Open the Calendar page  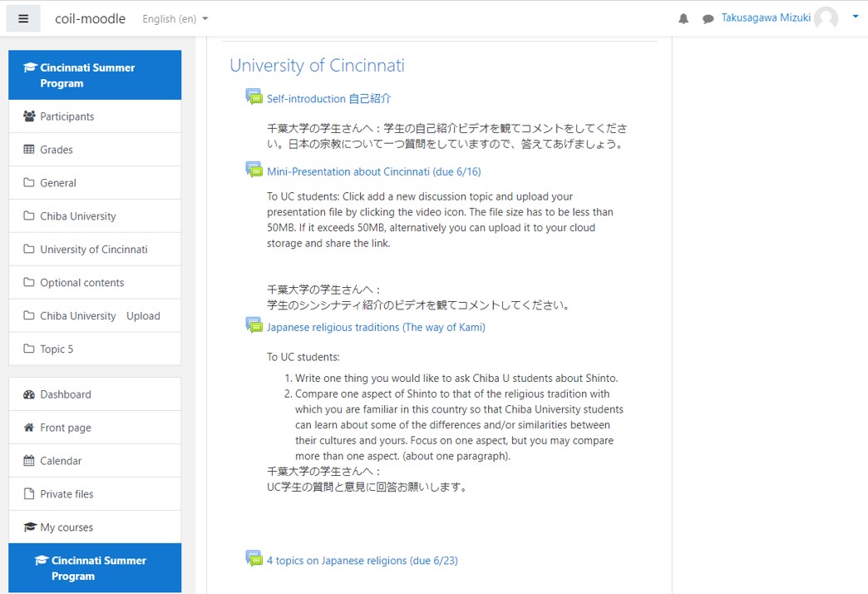[95, 461]
